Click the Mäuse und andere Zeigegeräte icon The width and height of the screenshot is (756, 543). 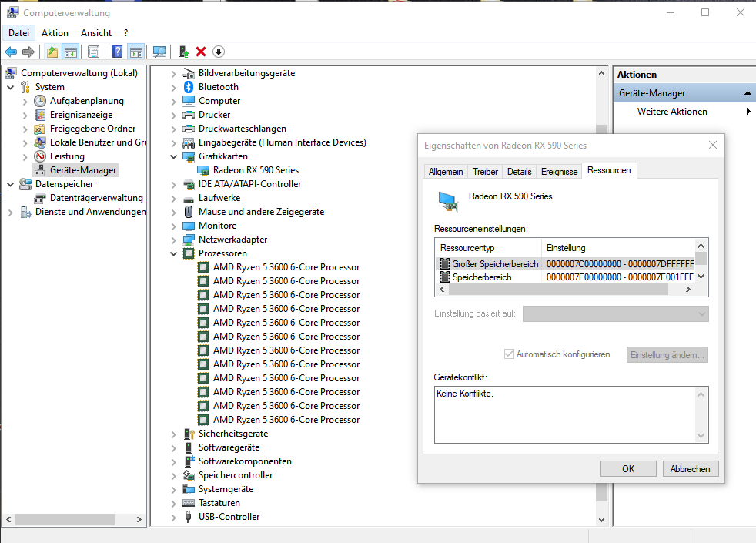click(x=189, y=212)
